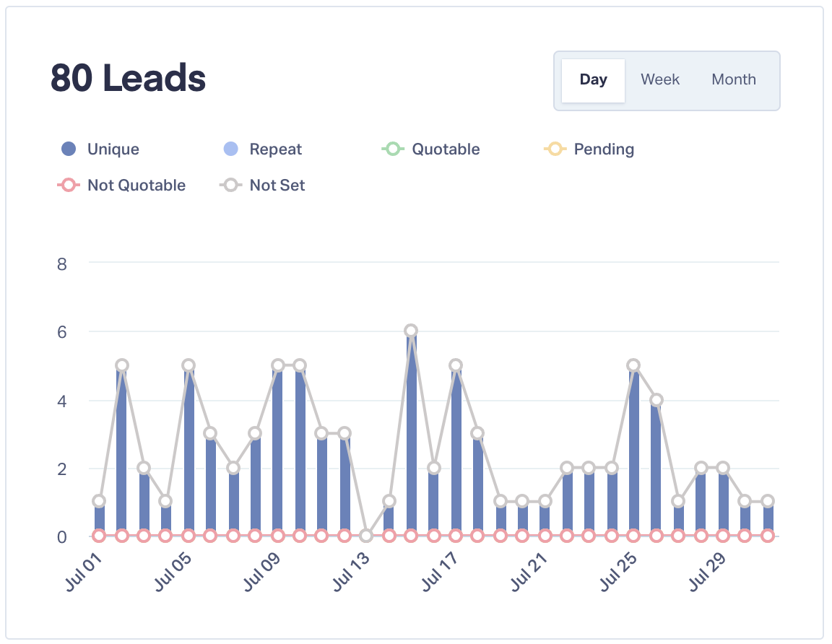Switch chart view to Month
832x644 pixels.
click(733, 79)
